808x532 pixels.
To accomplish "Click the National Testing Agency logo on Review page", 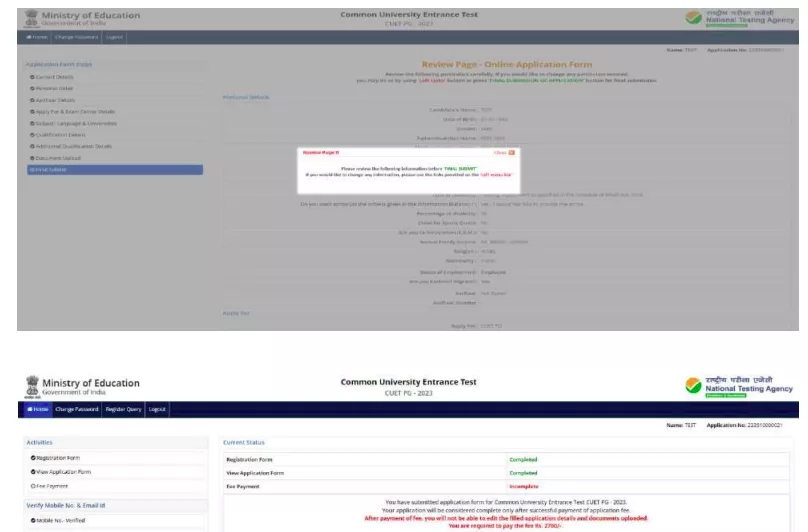I will 740,18.
